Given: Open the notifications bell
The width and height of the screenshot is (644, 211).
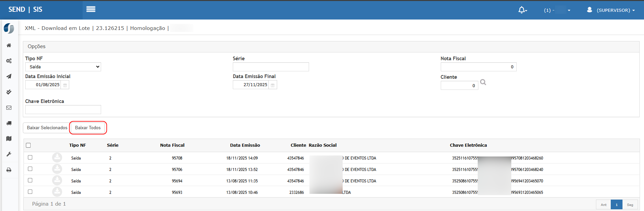Looking at the screenshot, I should pos(522,10).
